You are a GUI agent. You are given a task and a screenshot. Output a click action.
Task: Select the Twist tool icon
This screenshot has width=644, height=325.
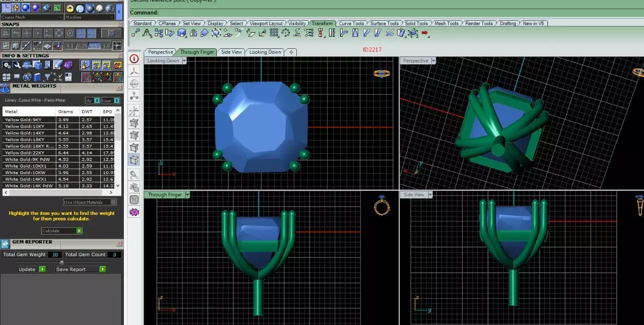(332, 33)
